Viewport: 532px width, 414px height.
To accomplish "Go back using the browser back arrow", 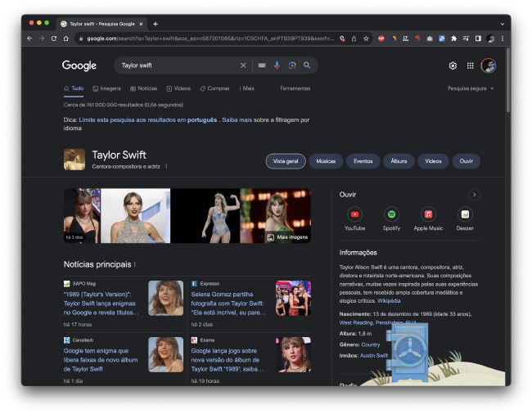I will pos(29,38).
